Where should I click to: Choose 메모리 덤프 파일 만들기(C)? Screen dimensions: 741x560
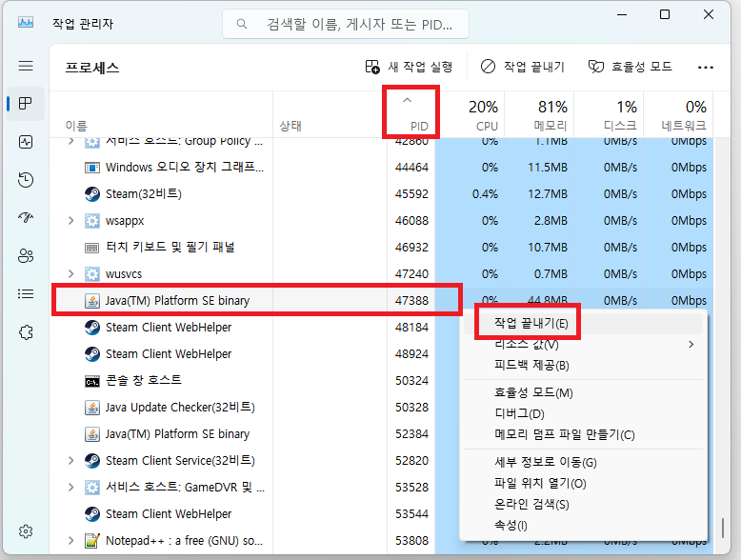coord(583,435)
